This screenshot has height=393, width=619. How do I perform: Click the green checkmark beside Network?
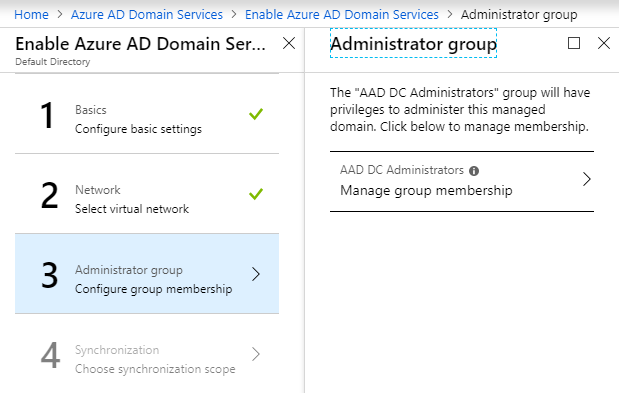coord(256,194)
